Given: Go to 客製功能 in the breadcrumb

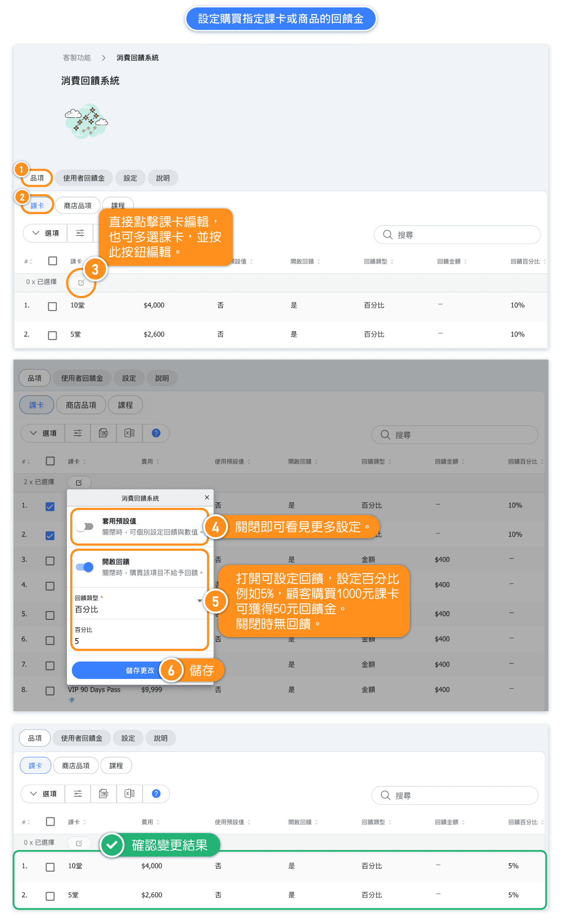Looking at the screenshot, I should tap(77, 58).
